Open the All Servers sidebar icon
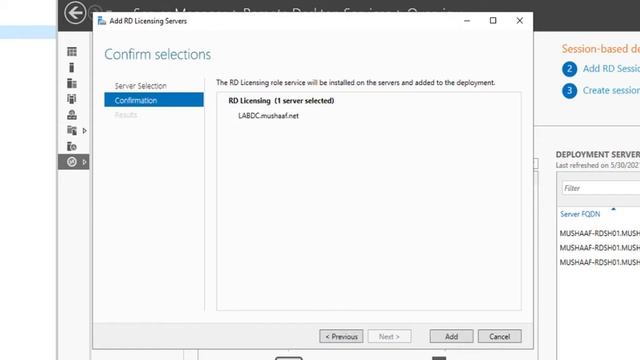The width and height of the screenshot is (640, 360). 72,83
